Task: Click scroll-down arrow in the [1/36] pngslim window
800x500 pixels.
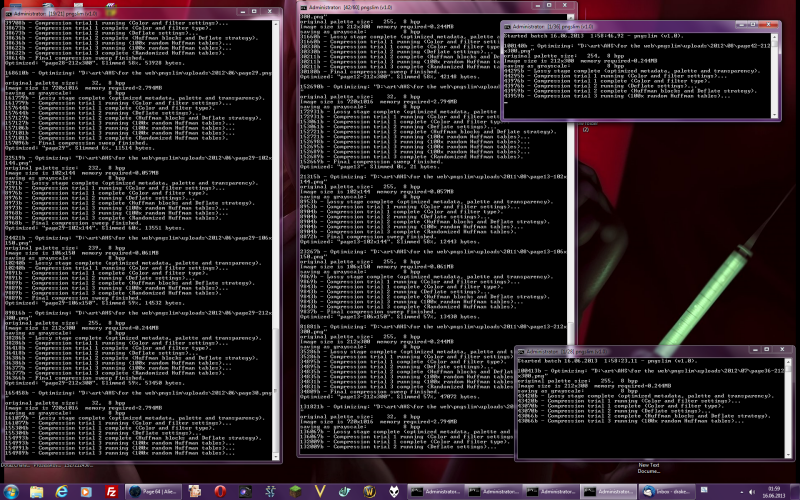Action: 774,115
